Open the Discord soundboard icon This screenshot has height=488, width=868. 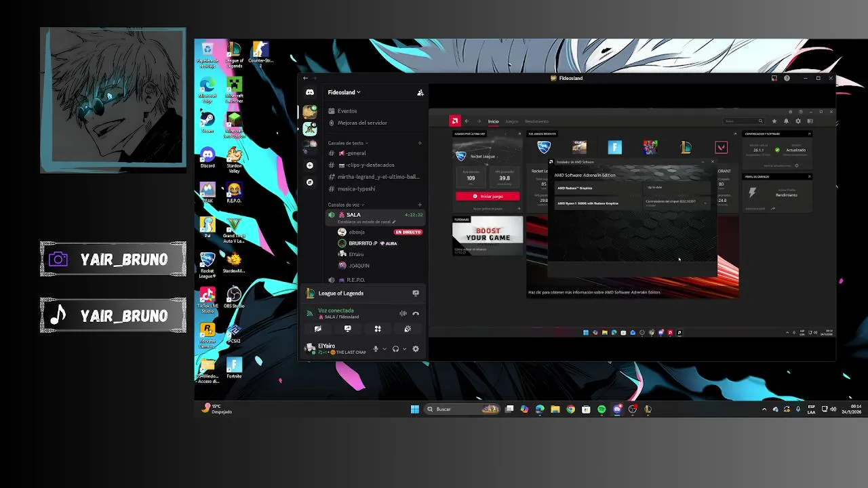(408, 329)
